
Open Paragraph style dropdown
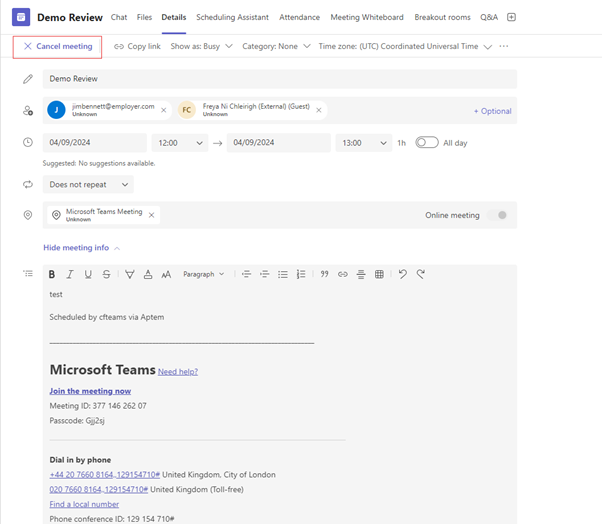click(x=203, y=274)
